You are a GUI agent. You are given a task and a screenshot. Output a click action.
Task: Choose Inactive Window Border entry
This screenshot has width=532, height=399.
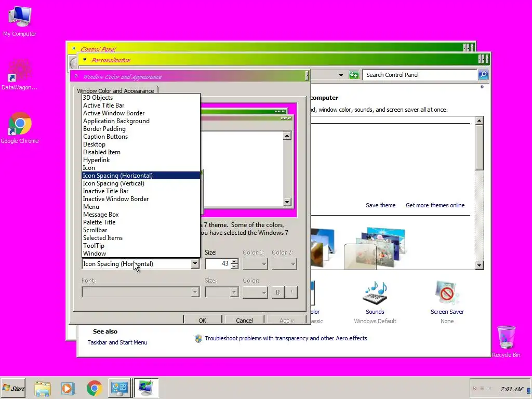[x=141, y=199]
